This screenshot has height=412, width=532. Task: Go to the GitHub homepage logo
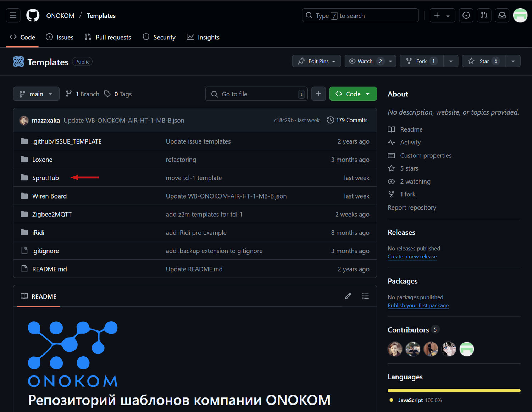tap(33, 15)
